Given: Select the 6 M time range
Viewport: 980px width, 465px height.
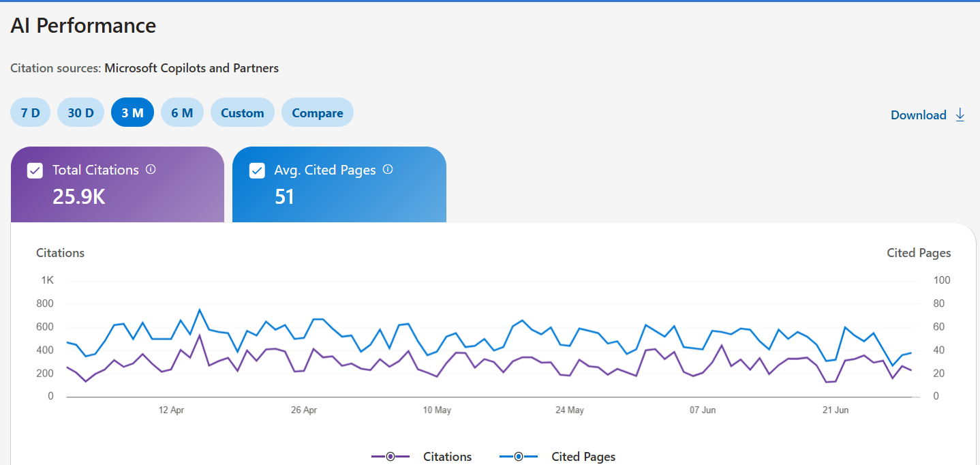Looking at the screenshot, I should pyautogui.click(x=182, y=112).
